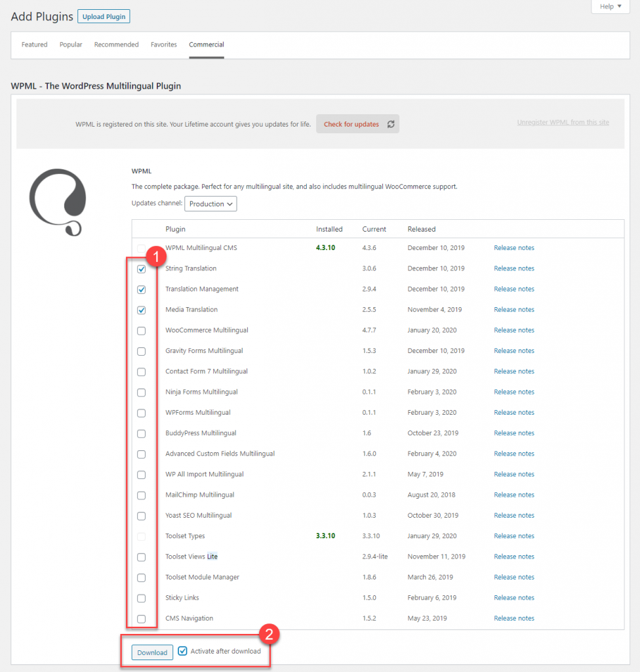
Task: Check the CMS Navigation checkbox
Action: pos(142,618)
